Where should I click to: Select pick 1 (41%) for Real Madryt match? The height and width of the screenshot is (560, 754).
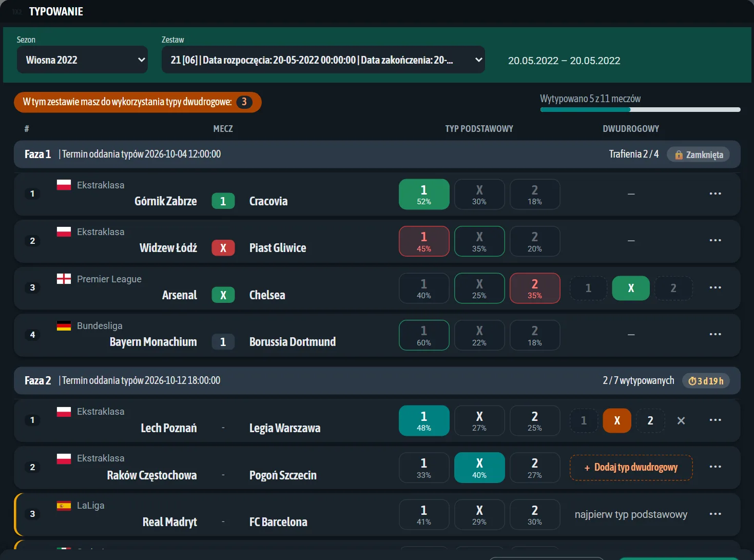[x=424, y=514]
